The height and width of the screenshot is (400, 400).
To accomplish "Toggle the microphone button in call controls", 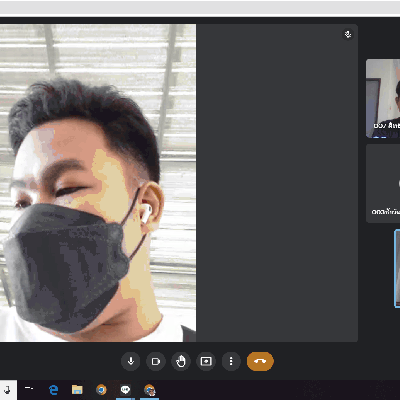I will (131, 361).
